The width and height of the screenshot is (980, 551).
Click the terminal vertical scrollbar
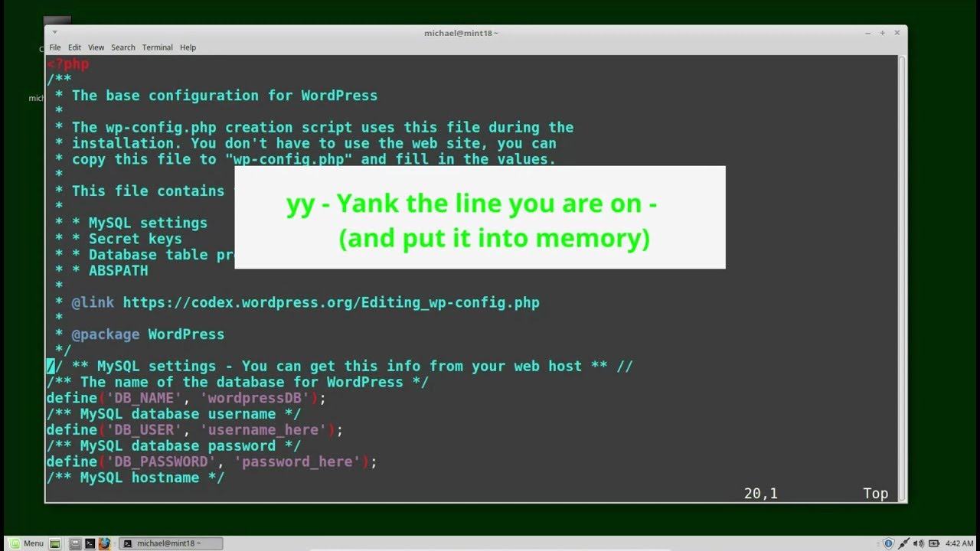pos(902,277)
